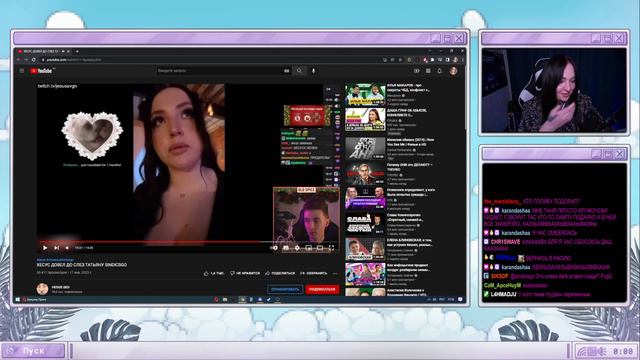Open the channel avatar below the video
This screenshot has height=360, width=640.
click(42, 289)
